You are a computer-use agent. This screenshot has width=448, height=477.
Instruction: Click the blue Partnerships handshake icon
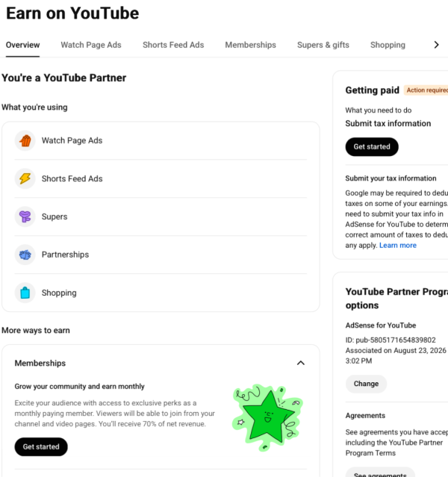pos(25,255)
